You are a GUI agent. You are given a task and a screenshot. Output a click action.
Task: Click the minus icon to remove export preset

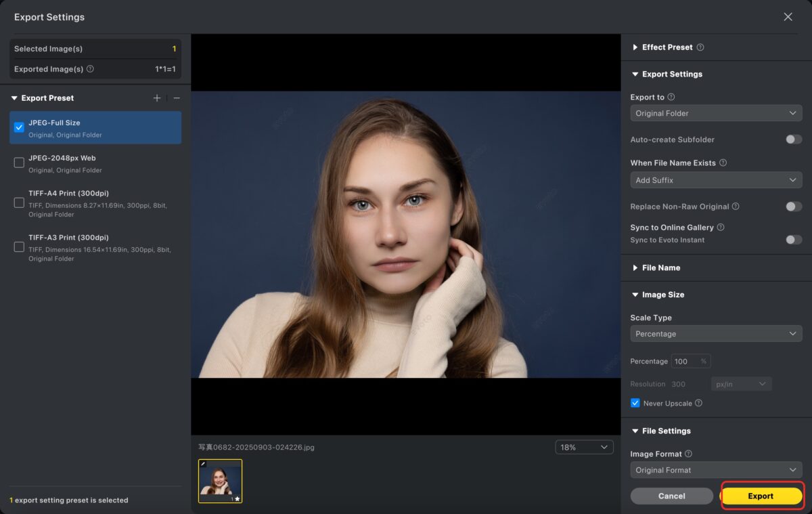[177, 98]
